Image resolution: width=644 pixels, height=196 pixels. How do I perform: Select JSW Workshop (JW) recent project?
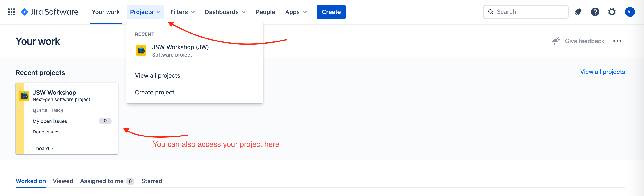[195, 51]
